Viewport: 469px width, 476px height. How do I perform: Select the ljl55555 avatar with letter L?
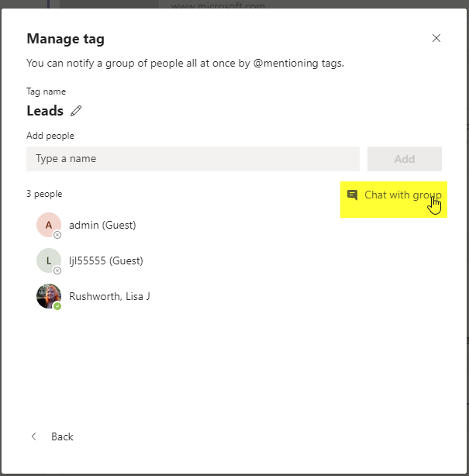pyautogui.click(x=49, y=260)
